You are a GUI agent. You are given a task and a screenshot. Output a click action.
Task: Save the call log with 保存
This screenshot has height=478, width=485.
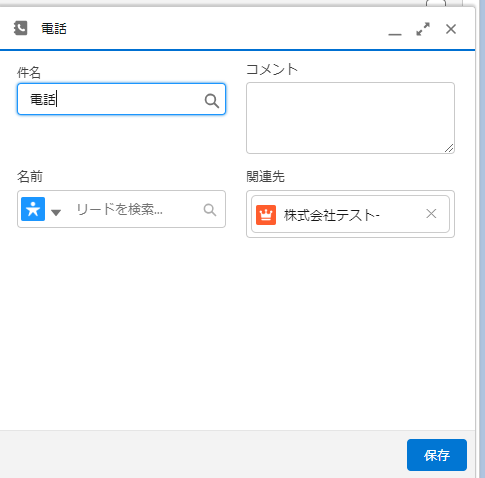point(437,455)
